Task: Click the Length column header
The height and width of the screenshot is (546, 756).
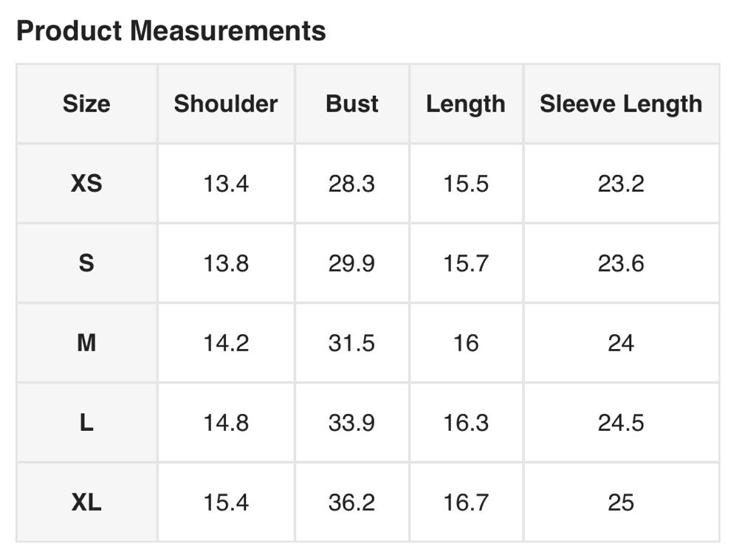Action: coord(466,104)
